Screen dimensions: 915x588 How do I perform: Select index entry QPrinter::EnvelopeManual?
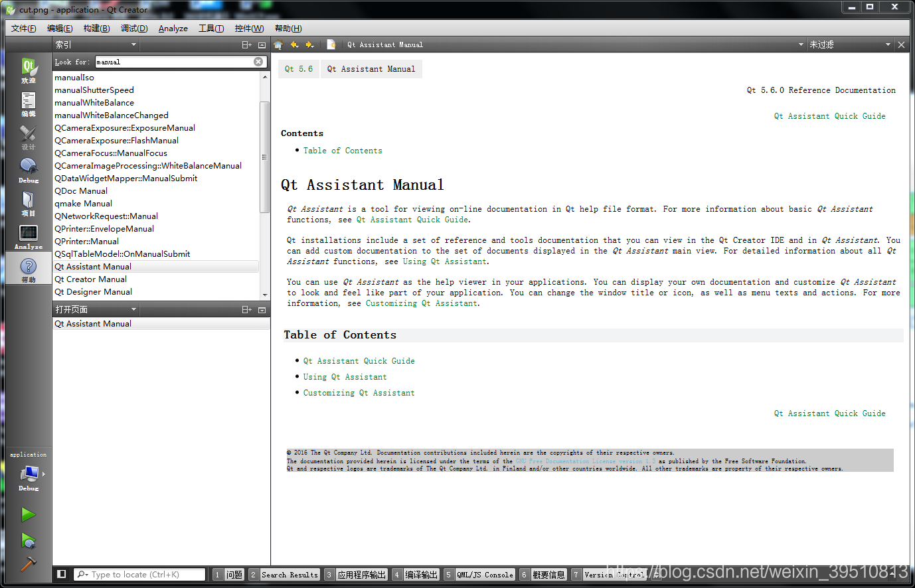(104, 229)
